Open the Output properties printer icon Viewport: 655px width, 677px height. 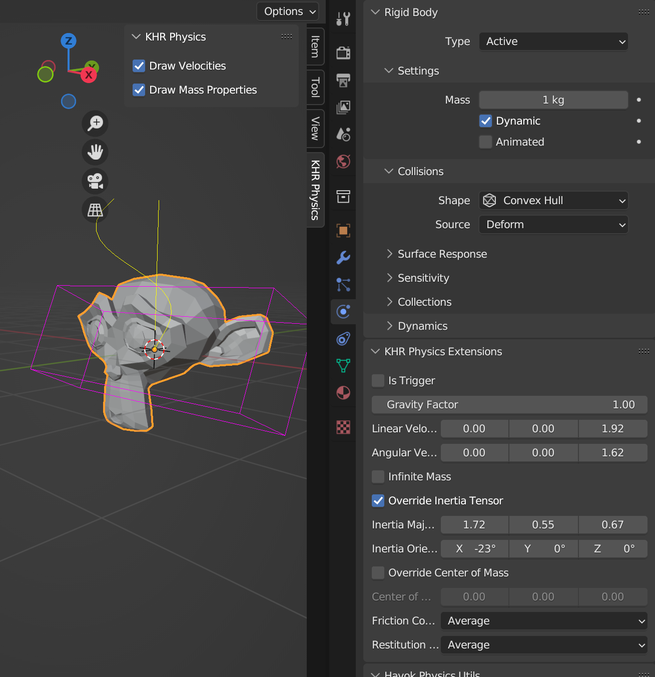click(343, 80)
